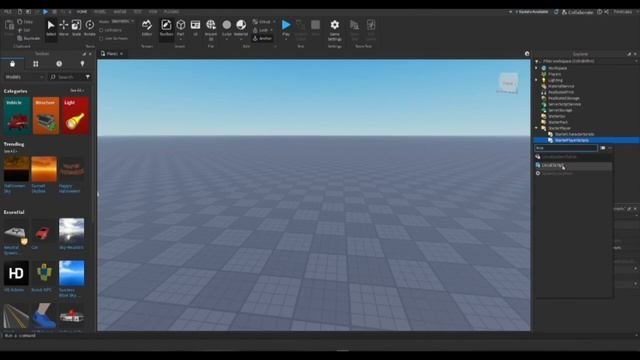
Task: Activate the Select tool
Action: pos(51,29)
